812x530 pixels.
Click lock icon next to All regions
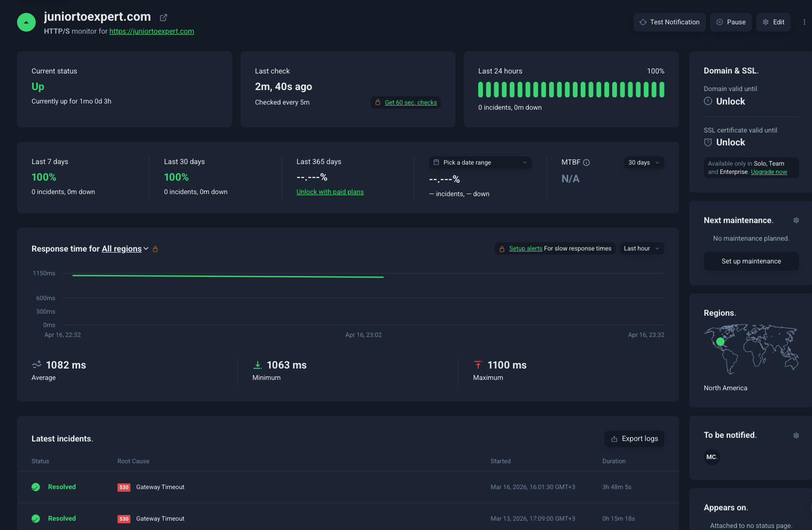click(155, 249)
